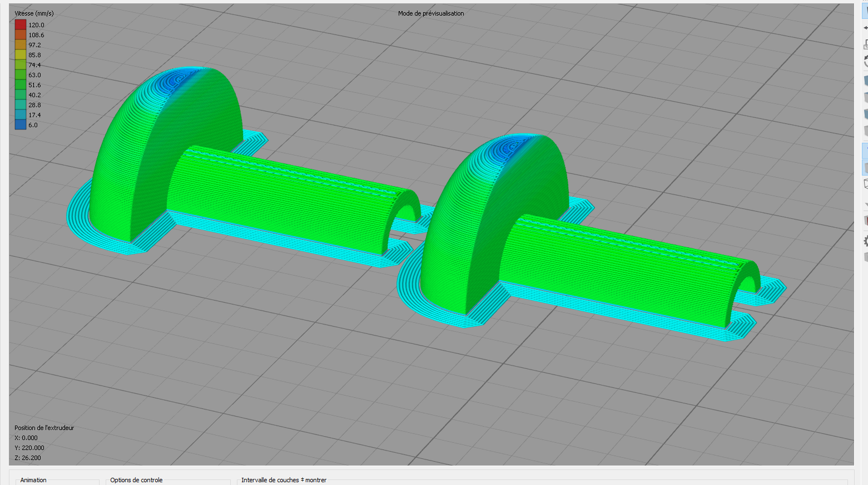Click the '17.4' legend value

[34, 115]
